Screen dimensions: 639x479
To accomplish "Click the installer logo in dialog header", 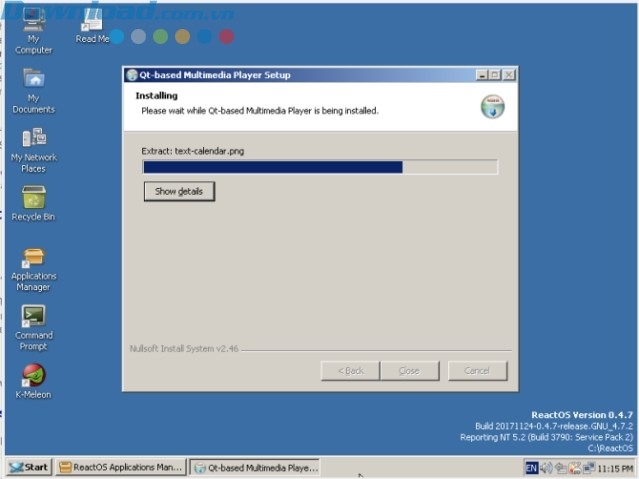I will tap(492, 107).
